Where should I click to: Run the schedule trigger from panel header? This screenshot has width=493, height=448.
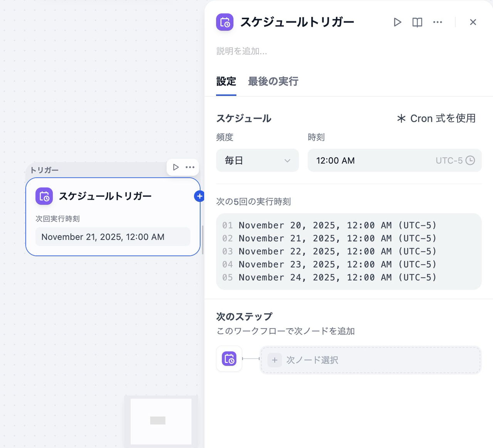(397, 22)
